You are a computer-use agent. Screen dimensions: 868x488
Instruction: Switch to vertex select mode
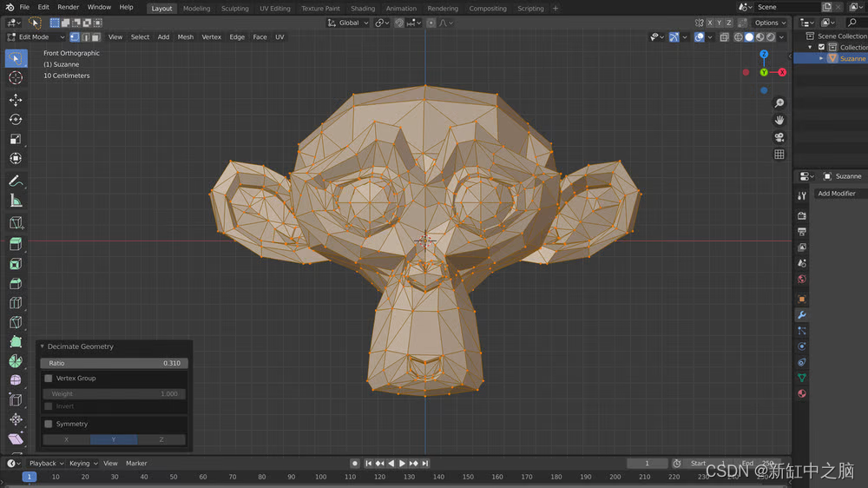[75, 37]
